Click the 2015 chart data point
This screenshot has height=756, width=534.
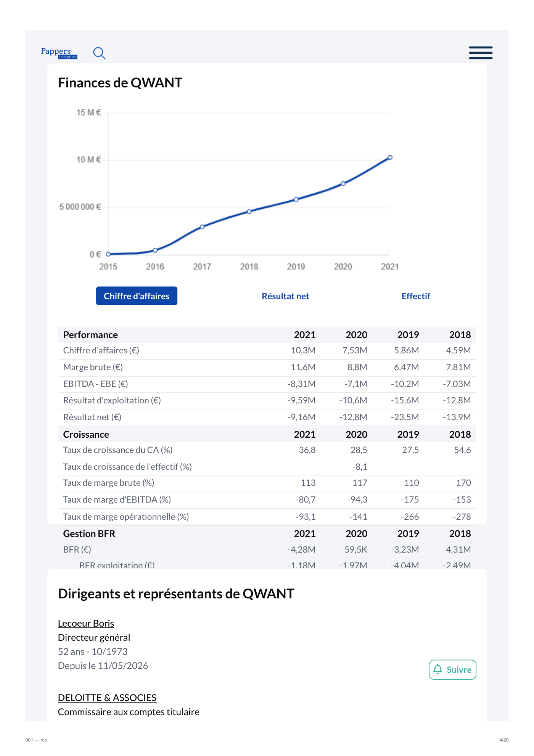tap(108, 254)
